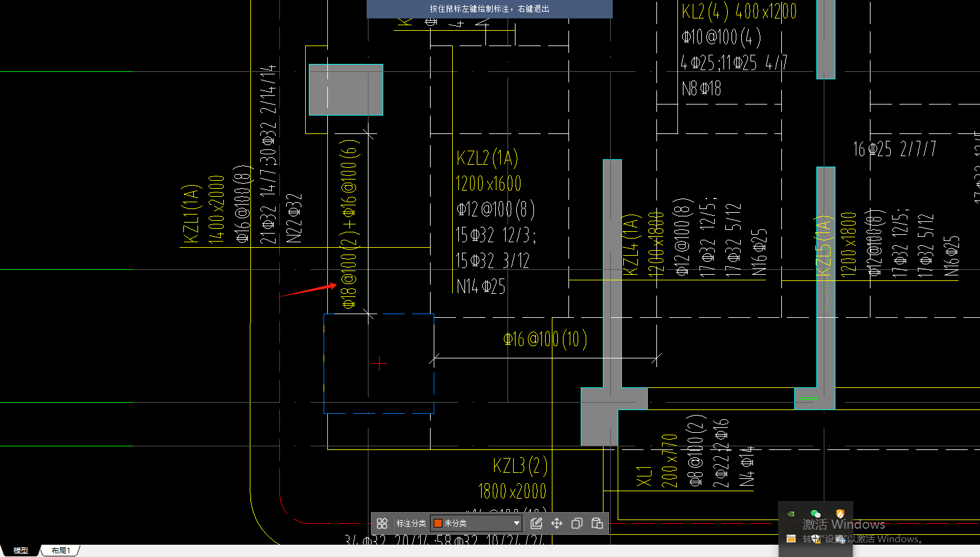
Task: Open the WeChat tray icon
Action: [x=816, y=514]
